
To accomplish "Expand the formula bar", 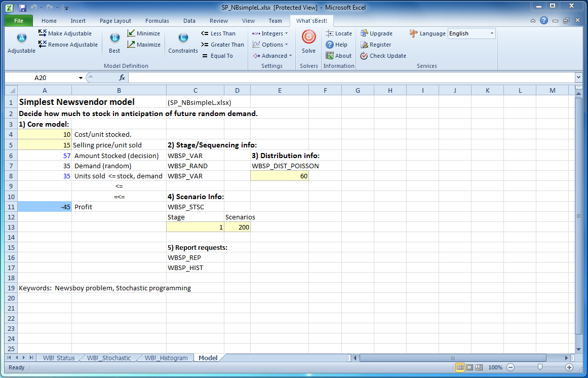I will [x=578, y=78].
